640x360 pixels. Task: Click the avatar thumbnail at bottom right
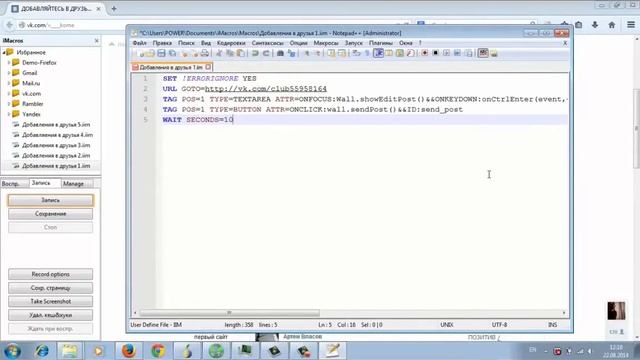pos(616,311)
